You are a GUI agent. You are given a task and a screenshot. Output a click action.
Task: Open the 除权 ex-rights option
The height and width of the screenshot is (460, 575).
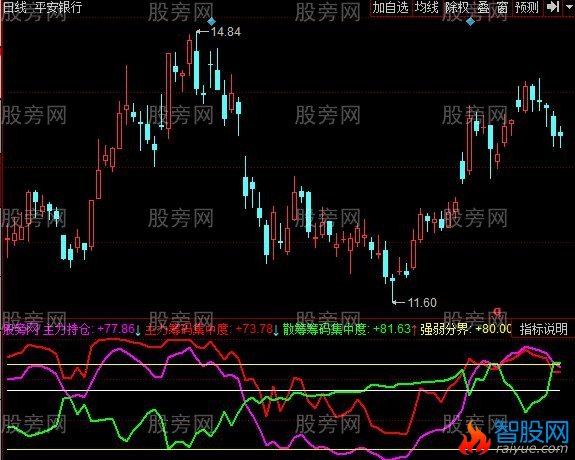tap(457, 7)
